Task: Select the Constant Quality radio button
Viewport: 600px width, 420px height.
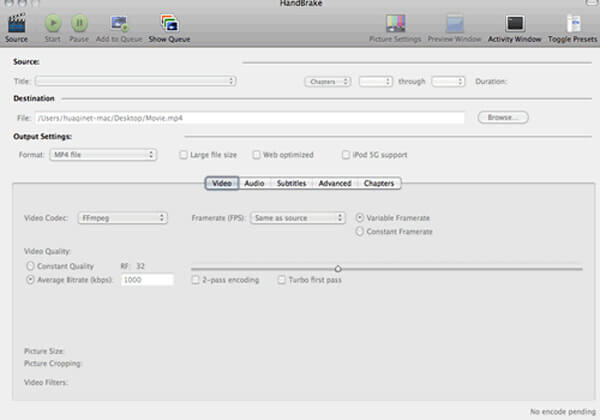Action: [x=30, y=266]
